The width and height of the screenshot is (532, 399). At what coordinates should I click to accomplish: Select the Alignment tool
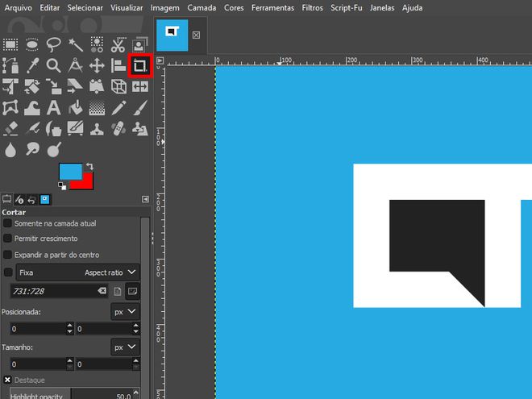coord(118,65)
